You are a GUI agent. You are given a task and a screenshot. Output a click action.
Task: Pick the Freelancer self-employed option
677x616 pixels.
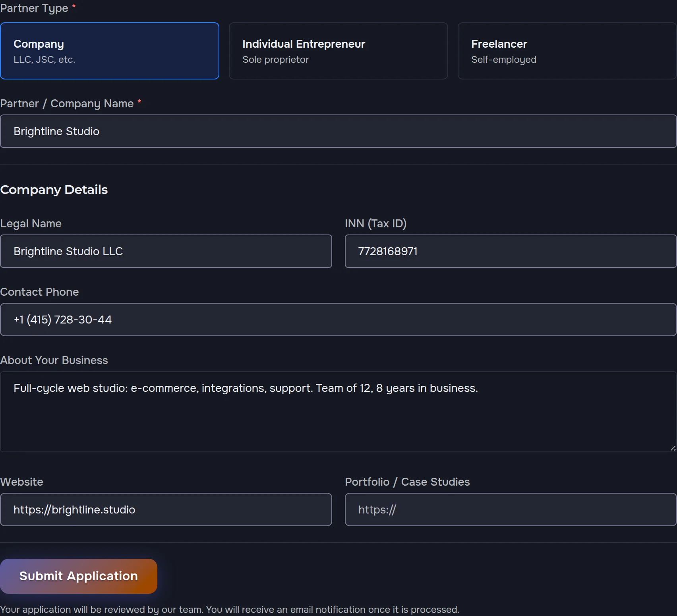click(567, 51)
